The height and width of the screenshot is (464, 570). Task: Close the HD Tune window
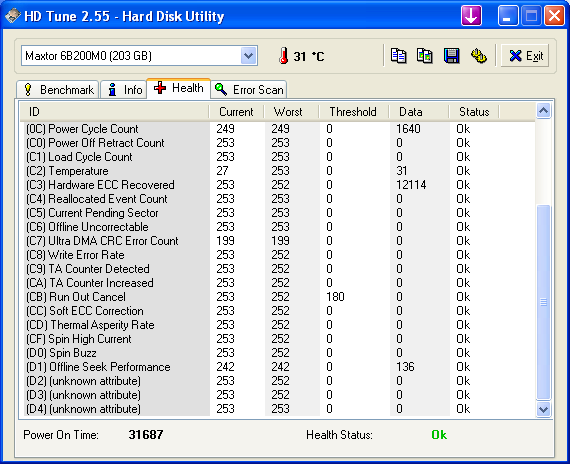[554, 16]
